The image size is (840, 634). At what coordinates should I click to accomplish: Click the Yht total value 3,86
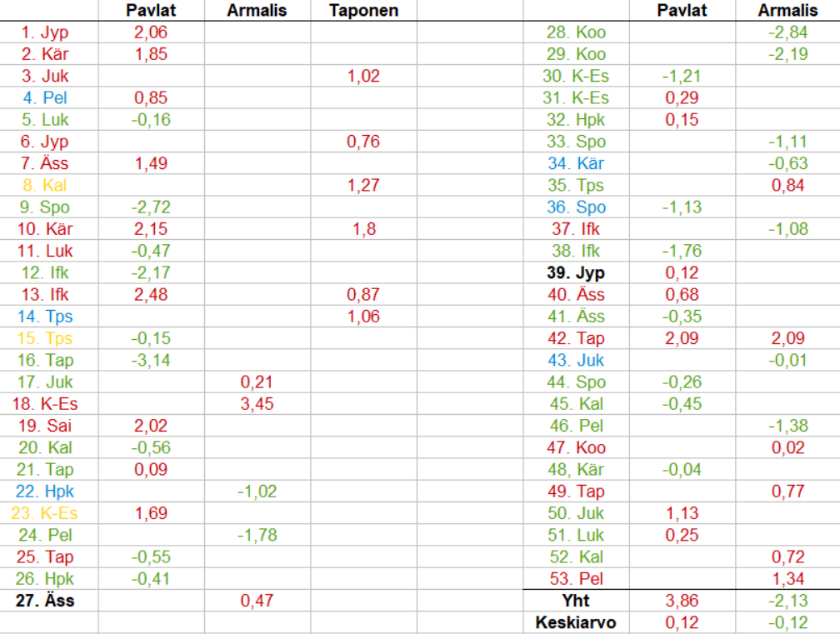[x=681, y=600]
